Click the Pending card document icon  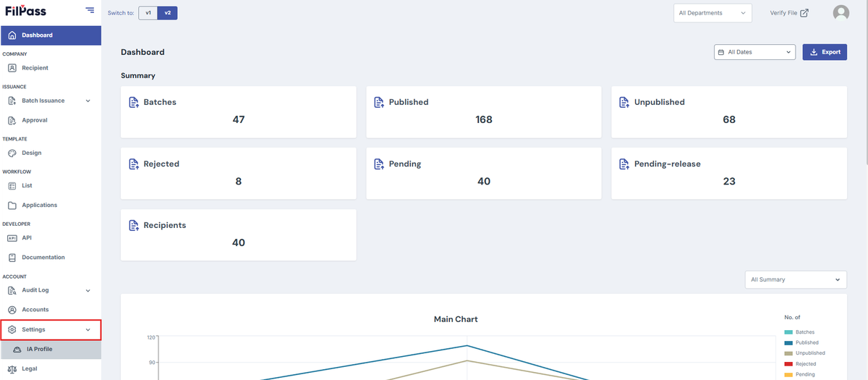379,164
